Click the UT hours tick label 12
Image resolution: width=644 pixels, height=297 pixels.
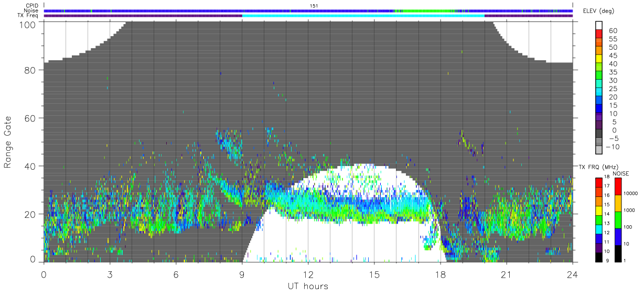tap(308, 274)
